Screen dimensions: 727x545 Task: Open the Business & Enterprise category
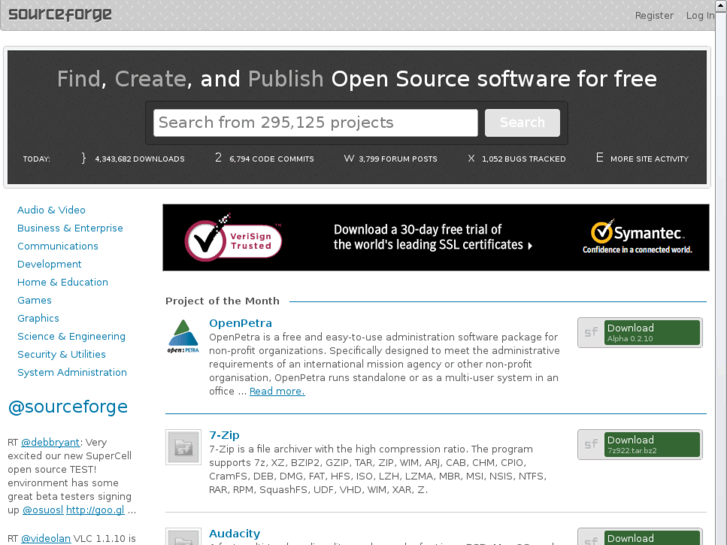click(70, 228)
